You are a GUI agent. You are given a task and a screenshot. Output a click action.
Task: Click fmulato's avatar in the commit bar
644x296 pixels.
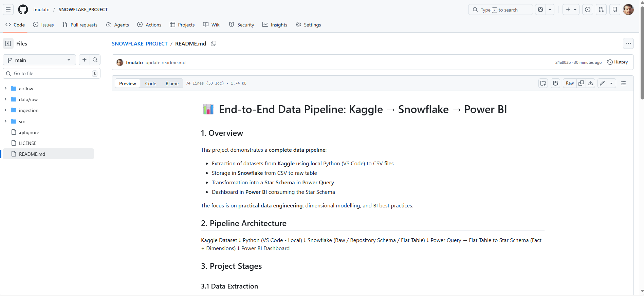tap(120, 62)
